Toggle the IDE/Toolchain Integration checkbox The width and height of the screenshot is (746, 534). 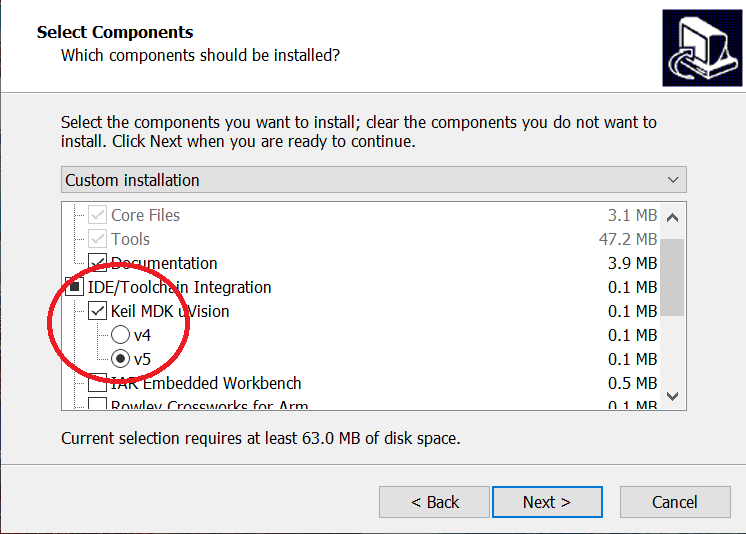[x=74, y=287]
